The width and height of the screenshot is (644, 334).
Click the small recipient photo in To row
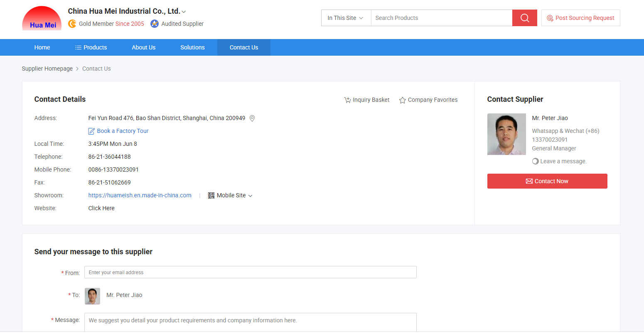[93, 296]
